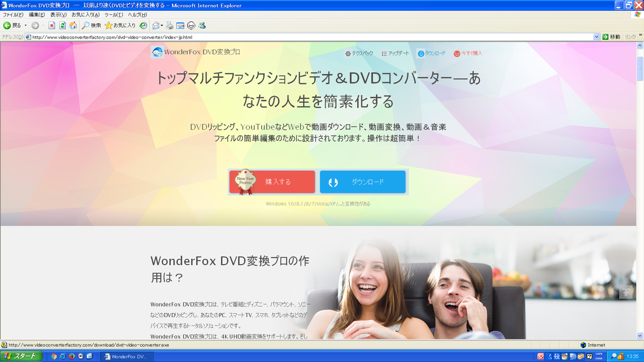Click the red cart icon in page nav
Viewport: 644px width, 362px height.
[457, 53]
